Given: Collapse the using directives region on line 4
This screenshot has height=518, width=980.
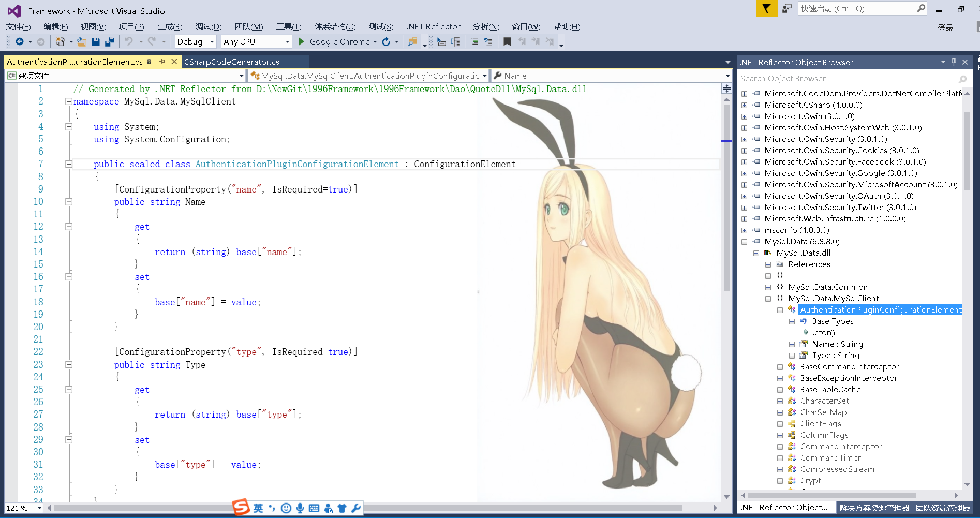Looking at the screenshot, I should [69, 127].
